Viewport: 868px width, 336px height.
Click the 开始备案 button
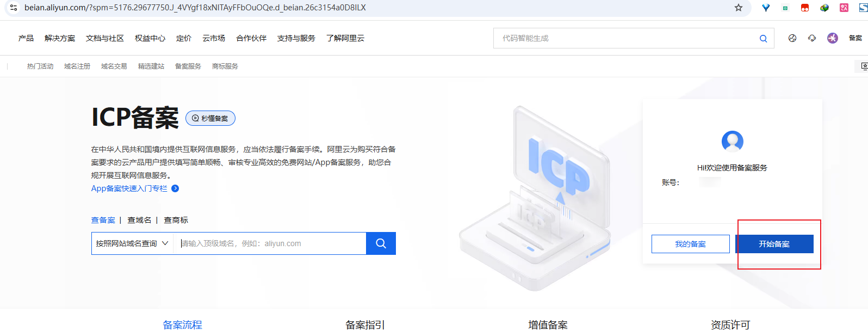tap(774, 244)
